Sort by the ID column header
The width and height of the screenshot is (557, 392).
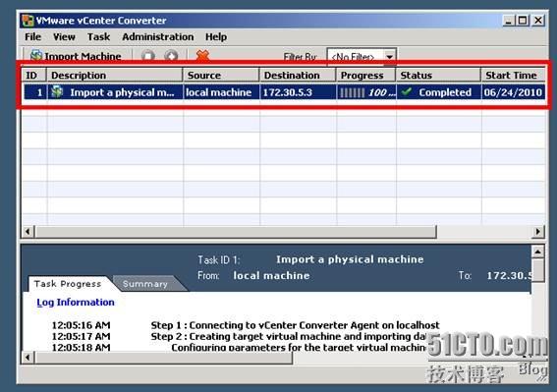[34, 75]
